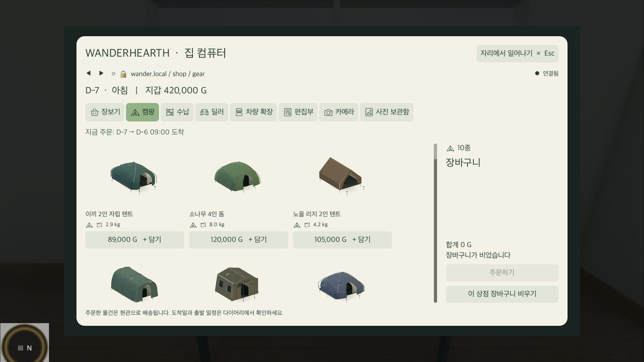Open the 차량 확장 tab
Viewport: 644px width, 362px height.
(253, 112)
